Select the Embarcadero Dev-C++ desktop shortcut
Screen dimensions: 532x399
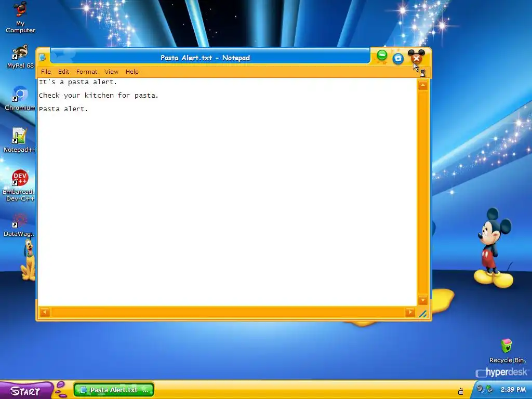[20, 185]
